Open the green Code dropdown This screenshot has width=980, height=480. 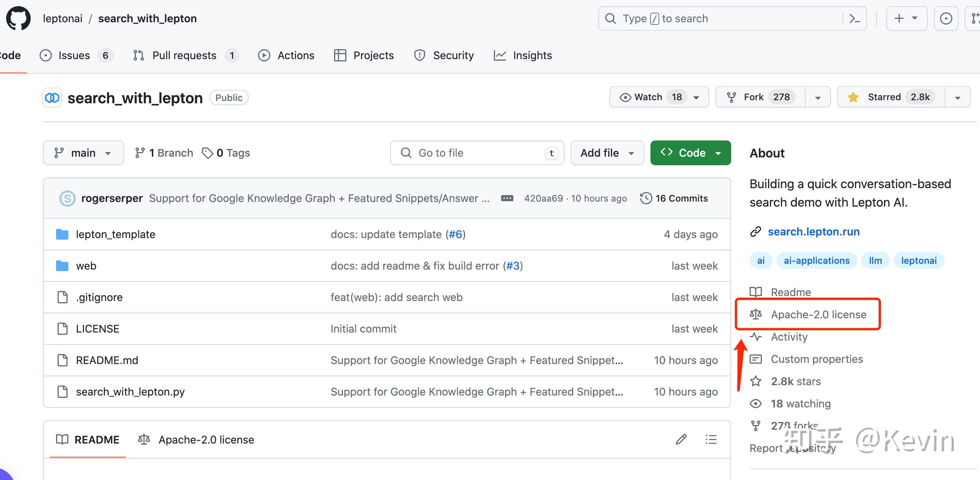coord(690,153)
